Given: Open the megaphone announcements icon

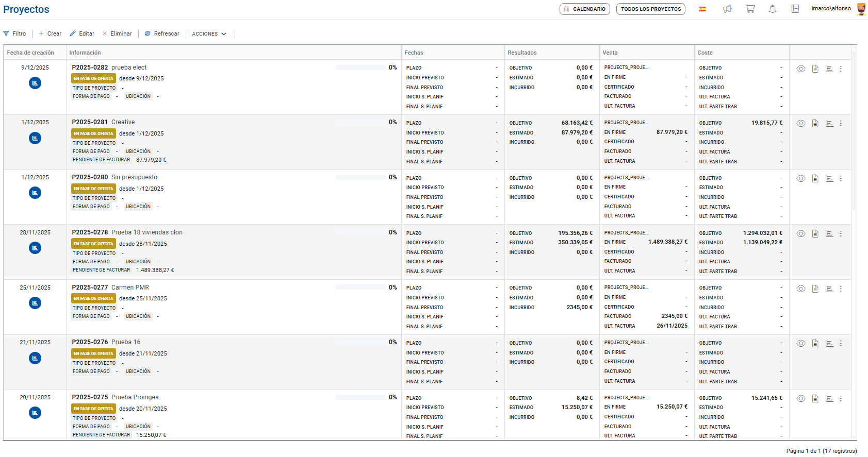Looking at the screenshot, I should click(727, 9).
